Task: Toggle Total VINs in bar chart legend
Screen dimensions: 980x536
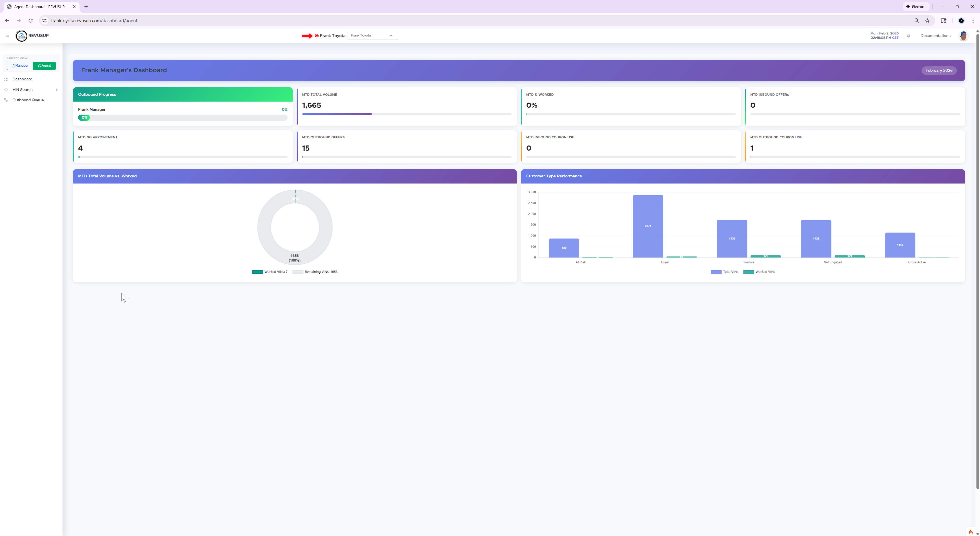Action: pyautogui.click(x=725, y=272)
